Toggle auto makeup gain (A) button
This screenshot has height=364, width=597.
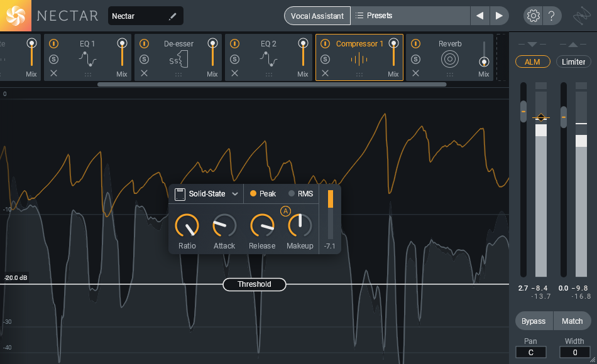click(285, 211)
